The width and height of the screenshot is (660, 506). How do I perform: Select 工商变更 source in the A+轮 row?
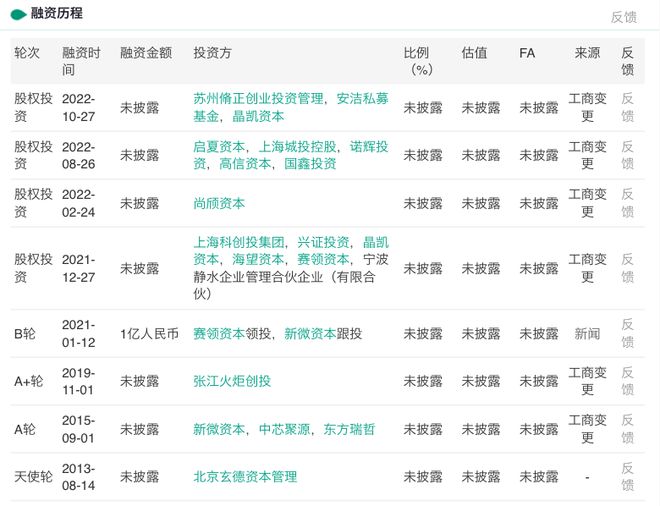tap(587, 381)
